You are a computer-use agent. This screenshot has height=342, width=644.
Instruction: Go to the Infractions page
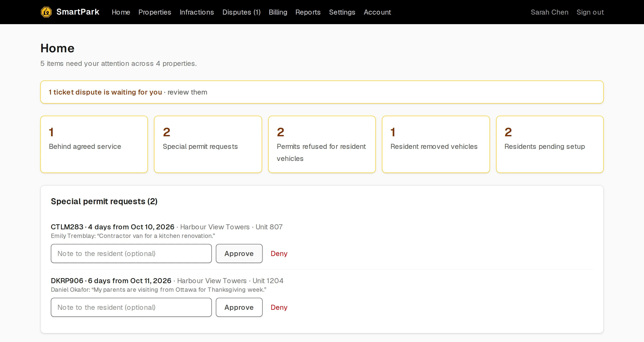197,12
